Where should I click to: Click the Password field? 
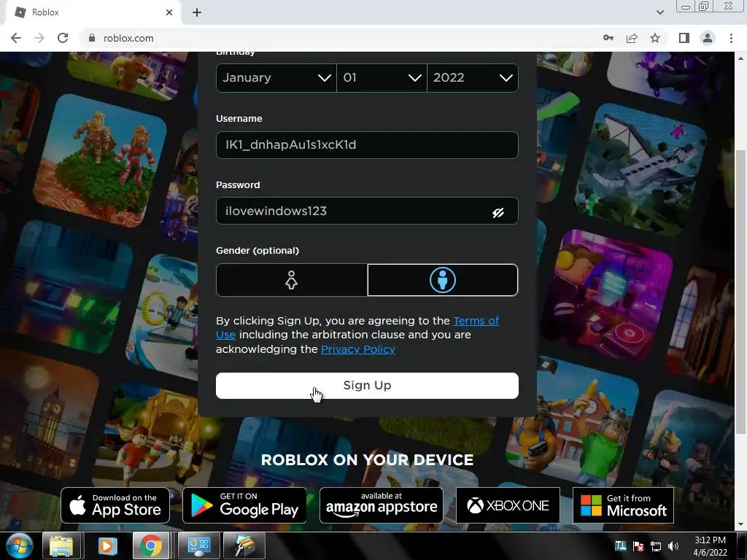click(367, 211)
